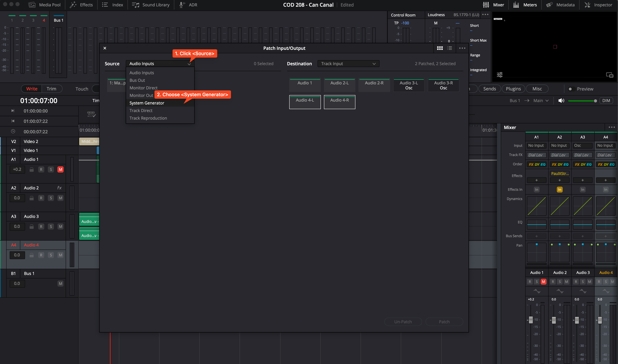
Task: Solo the Audio 4 track
Action: point(51,255)
